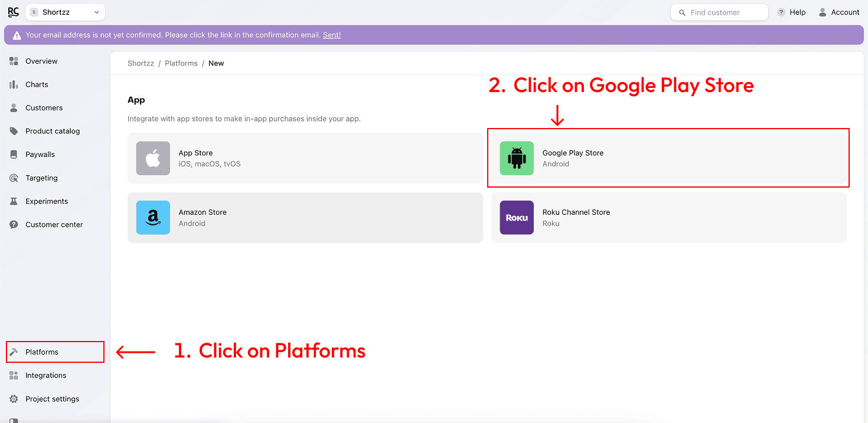Open the Shortzz project dropdown
Image resolution: width=868 pixels, height=423 pixels.
click(x=66, y=12)
